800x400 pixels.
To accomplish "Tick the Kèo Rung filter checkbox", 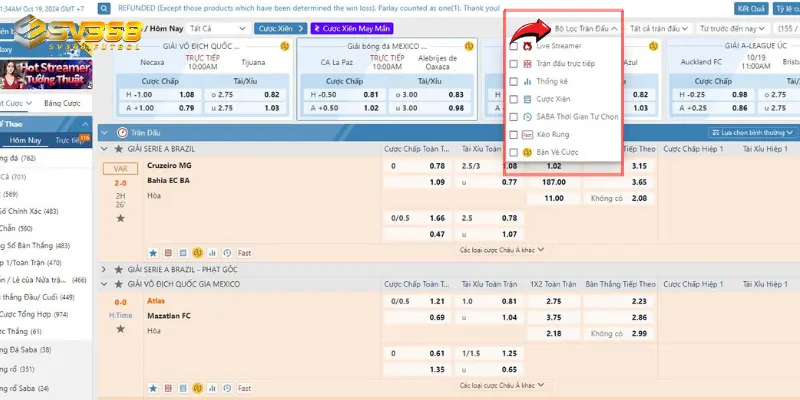I will point(514,134).
